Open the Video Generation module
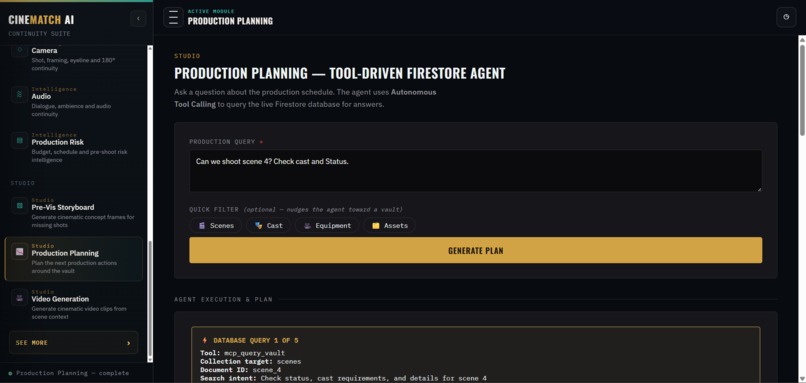The height and width of the screenshot is (383, 806). [x=74, y=304]
